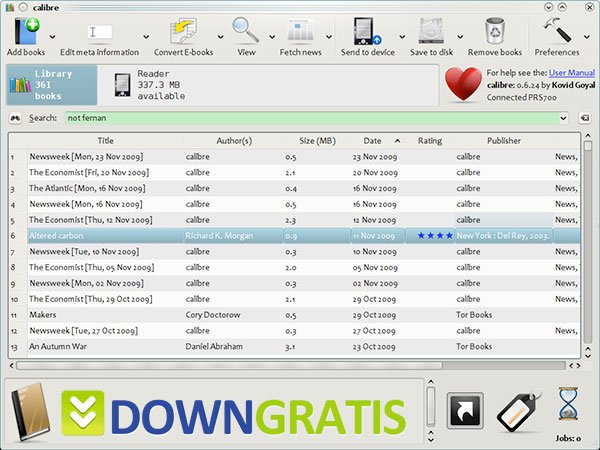Click publisher 'New York : Del Rey, 2003.'
Screen dimensions: 600x450
tap(503, 236)
